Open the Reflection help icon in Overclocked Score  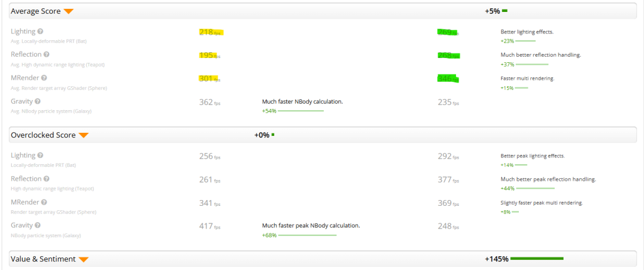pyautogui.click(x=47, y=179)
